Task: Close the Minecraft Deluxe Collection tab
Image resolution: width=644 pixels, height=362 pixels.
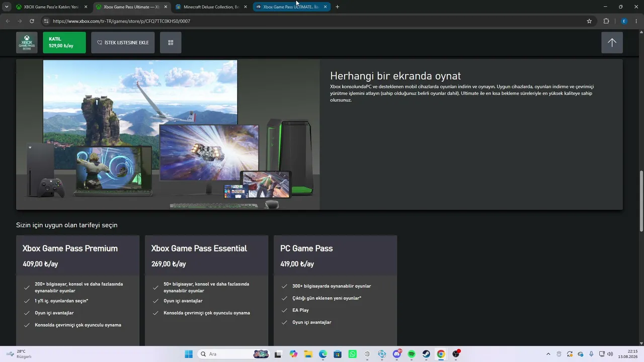Action: (x=246, y=7)
